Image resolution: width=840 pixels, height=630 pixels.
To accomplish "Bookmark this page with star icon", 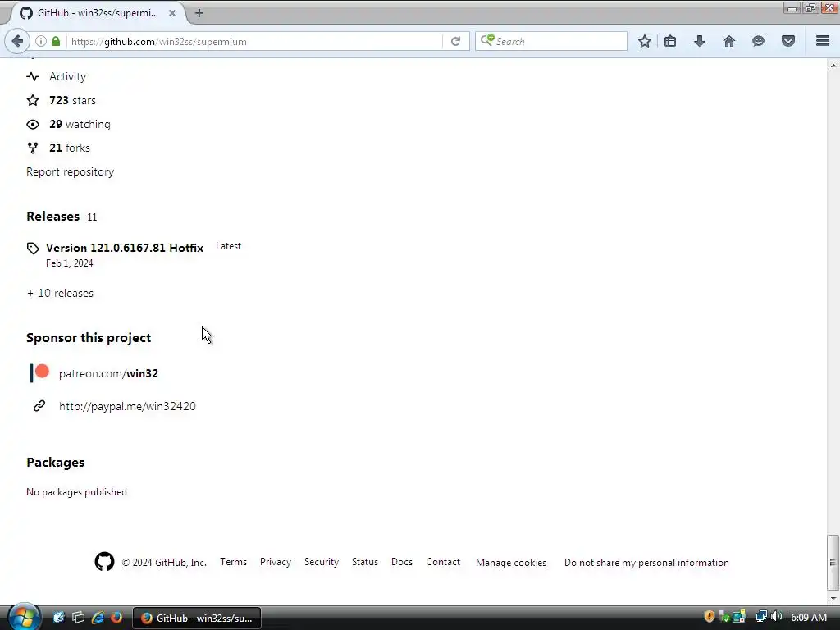I will click(645, 41).
